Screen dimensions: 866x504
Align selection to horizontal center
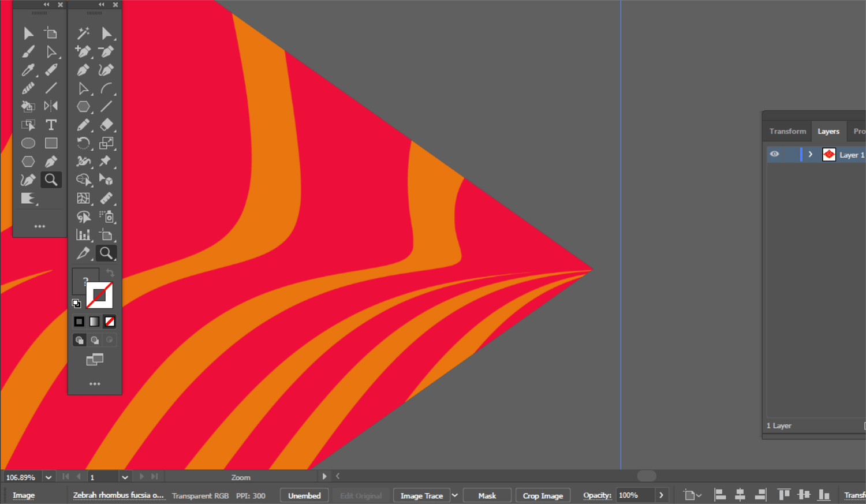tap(740, 495)
